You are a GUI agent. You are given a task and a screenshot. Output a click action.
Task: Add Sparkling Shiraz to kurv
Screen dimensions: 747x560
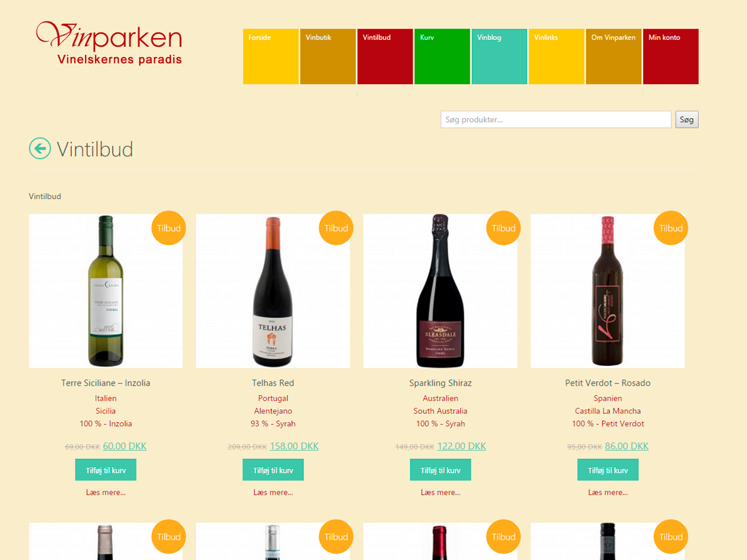(441, 470)
